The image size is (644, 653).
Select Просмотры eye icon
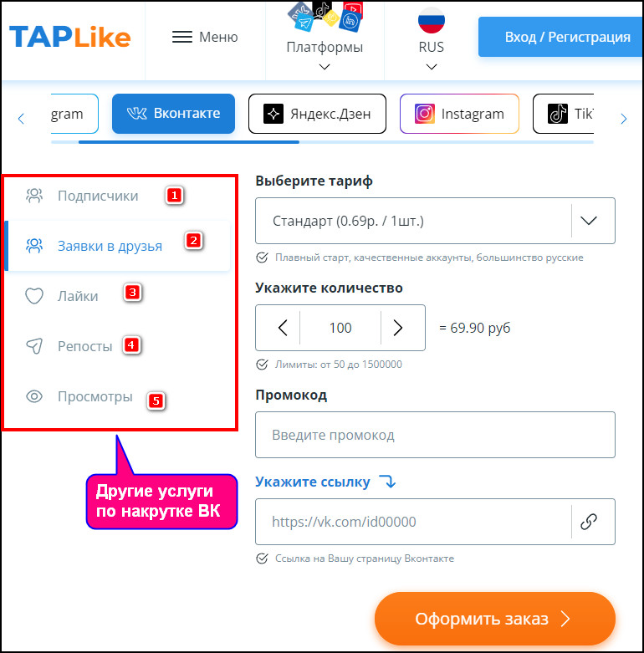point(34,396)
